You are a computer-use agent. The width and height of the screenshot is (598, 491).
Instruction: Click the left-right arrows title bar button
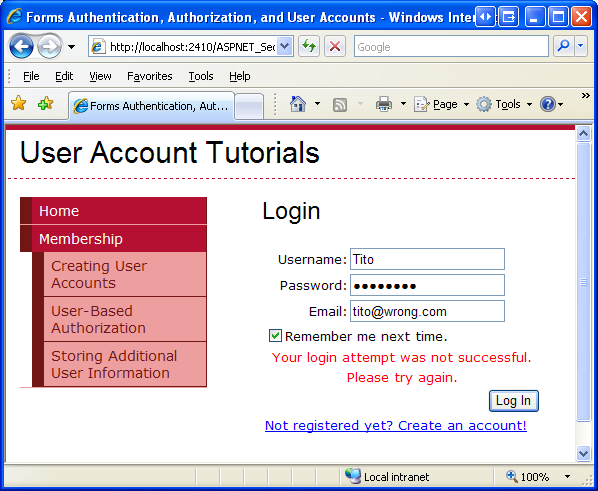[x=485, y=17]
